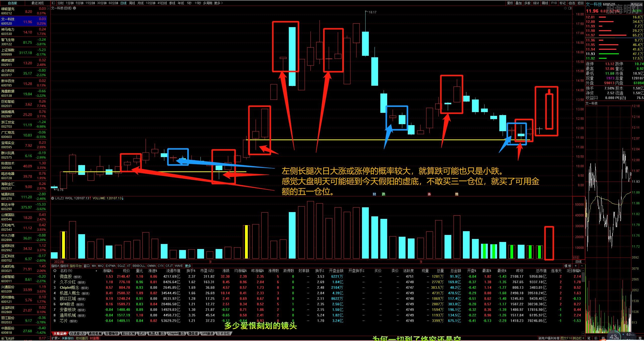Click the 标记 mark button
Screen dimensions: 644x341
click(562, 3)
